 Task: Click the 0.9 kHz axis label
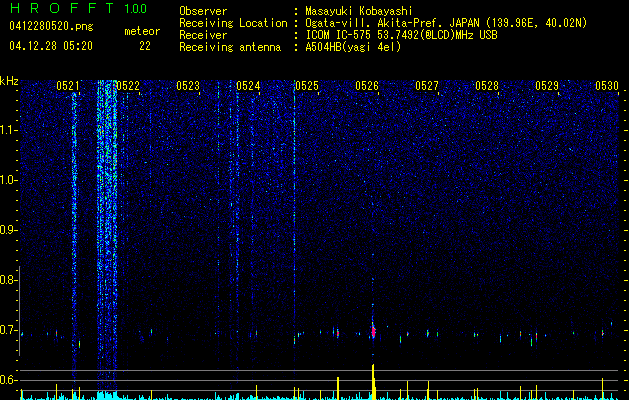(x=7, y=230)
